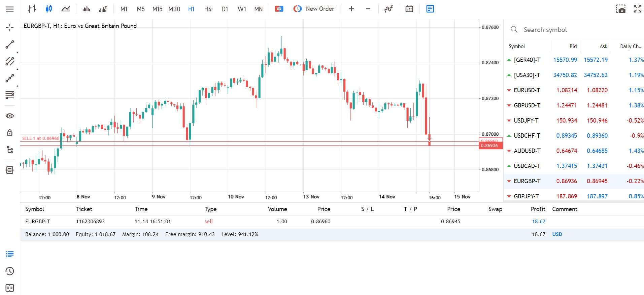
Task: Sort Market Watch by Symbol header
Action: click(517, 46)
